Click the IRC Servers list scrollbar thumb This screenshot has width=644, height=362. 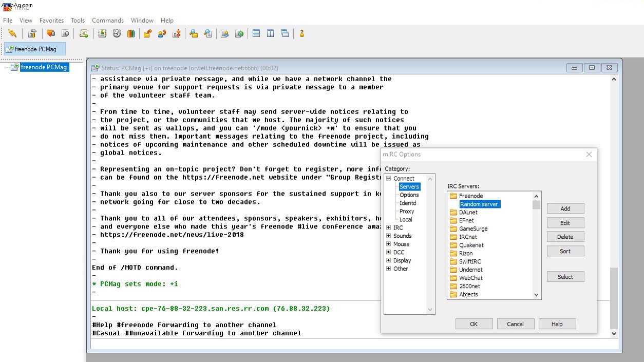click(536, 205)
